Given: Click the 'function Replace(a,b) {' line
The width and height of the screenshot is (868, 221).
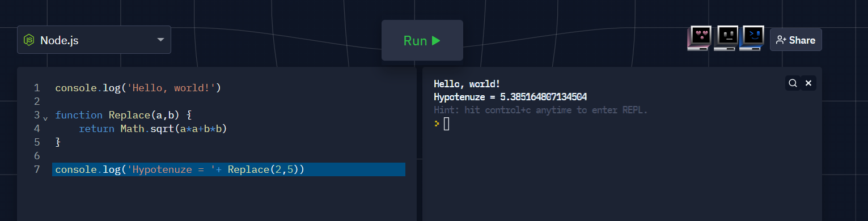Looking at the screenshot, I should 124,115.
